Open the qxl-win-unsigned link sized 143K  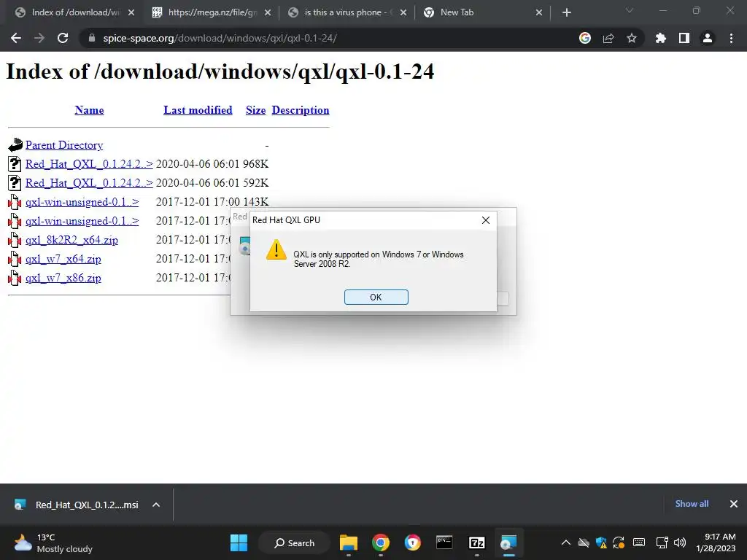click(x=82, y=202)
